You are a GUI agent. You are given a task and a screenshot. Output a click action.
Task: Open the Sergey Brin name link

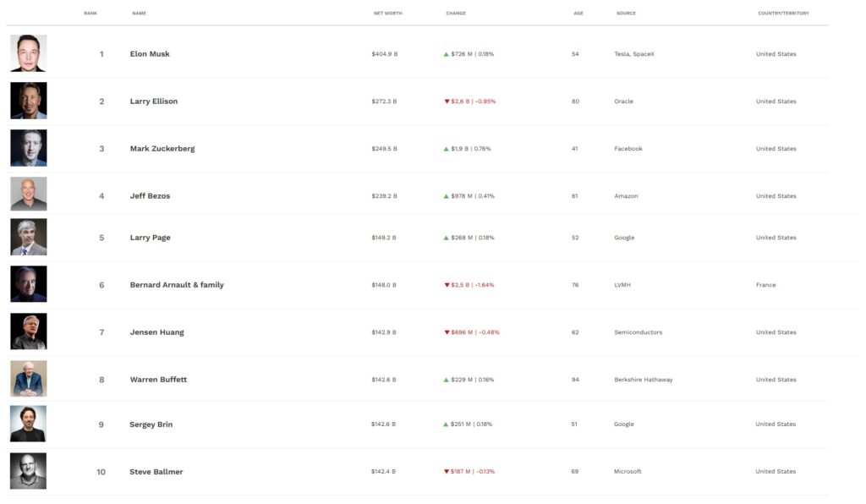(x=151, y=425)
